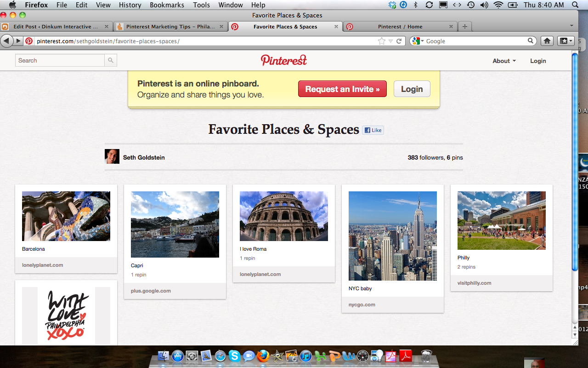Click Seth Goldstein's avatar photo
Viewport: 588px width, 368px height.
pyautogui.click(x=112, y=156)
